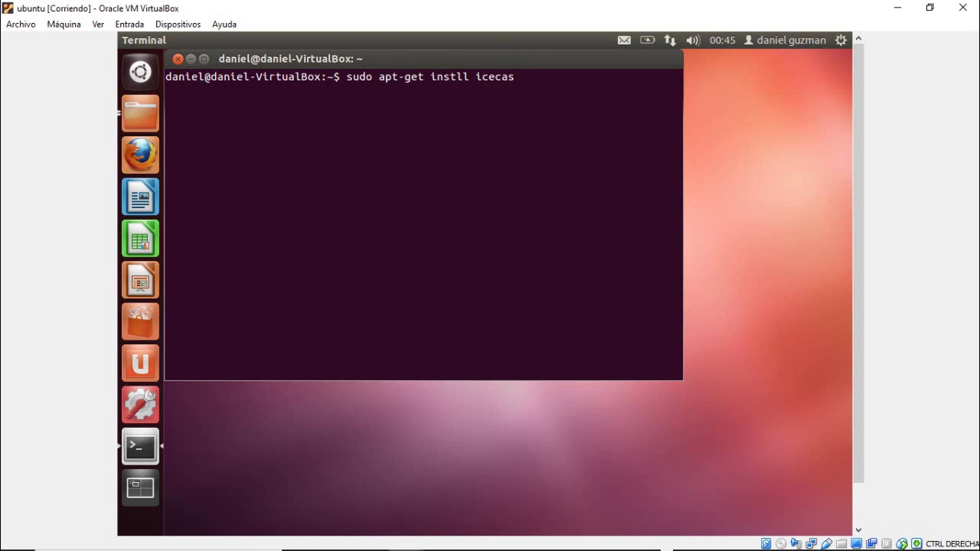Open the Ubuntu Dash home launcher

140,72
